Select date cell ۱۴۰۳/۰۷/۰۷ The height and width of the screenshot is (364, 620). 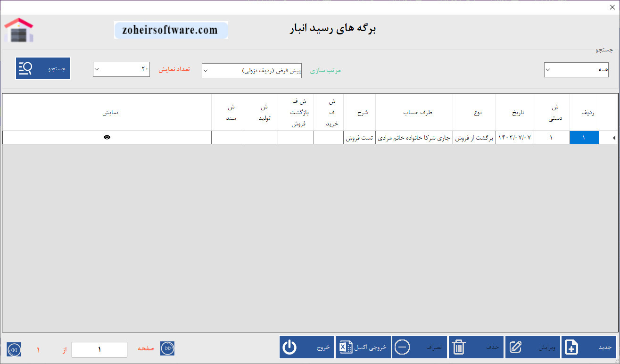[515, 137]
